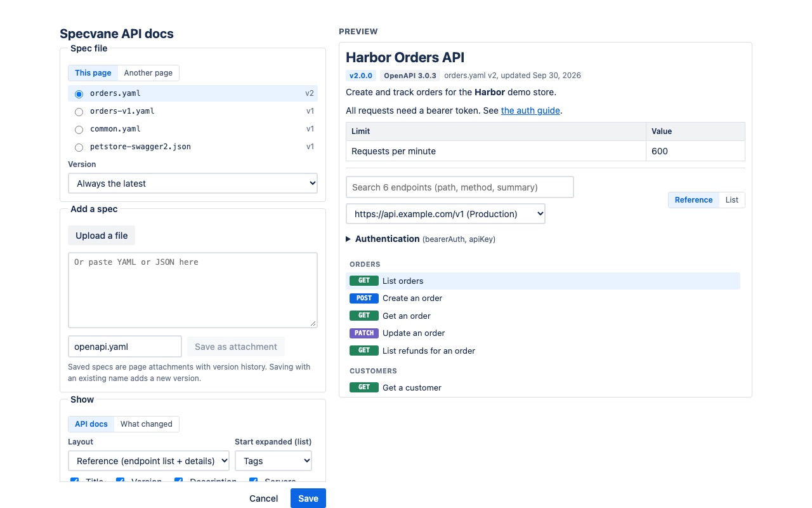Open the Start expanded Tags dropdown

pos(273,461)
